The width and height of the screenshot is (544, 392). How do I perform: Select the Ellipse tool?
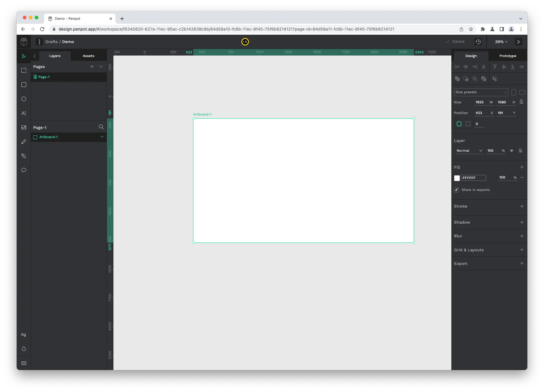pos(23,99)
